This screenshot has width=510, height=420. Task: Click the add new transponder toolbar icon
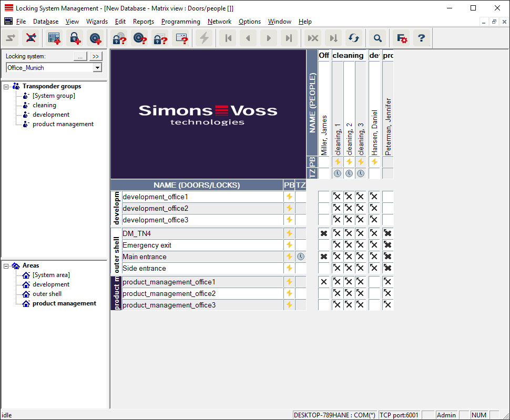95,38
